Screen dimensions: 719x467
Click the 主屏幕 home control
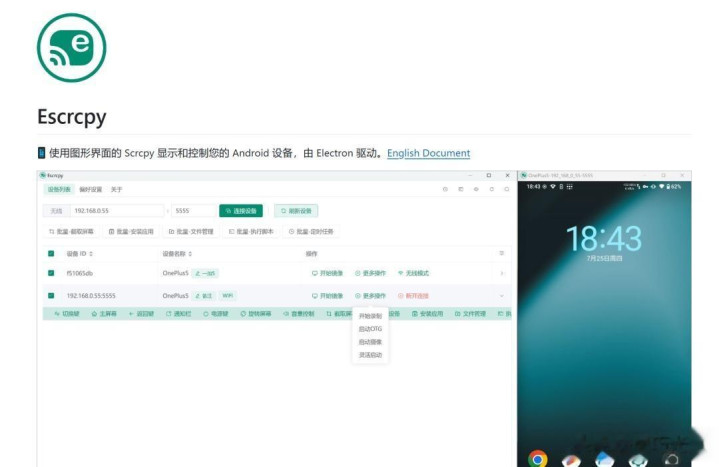pyautogui.click(x=104, y=314)
